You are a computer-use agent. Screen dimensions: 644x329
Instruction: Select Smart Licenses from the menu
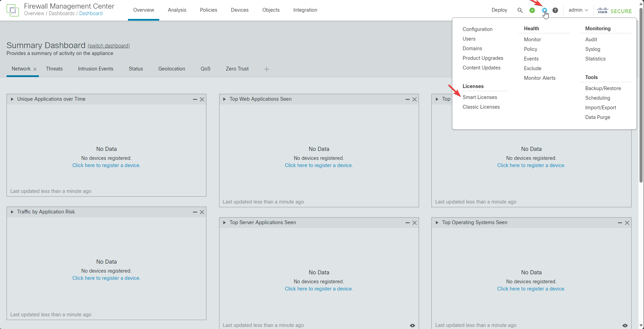point(480,97)
